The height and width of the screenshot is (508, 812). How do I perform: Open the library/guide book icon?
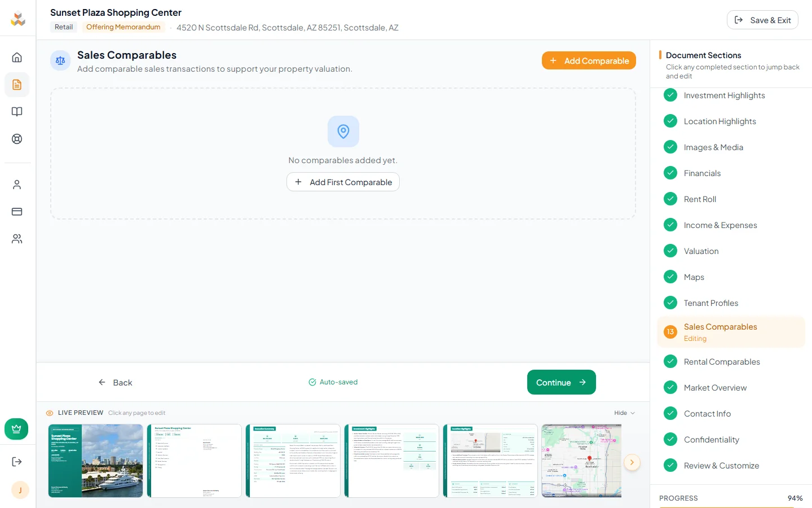click(17, 112)
